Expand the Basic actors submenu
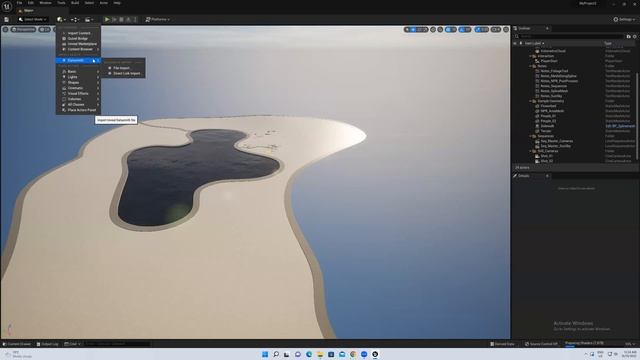This screenshot has width=640, height=360. (x=78, y=71)
